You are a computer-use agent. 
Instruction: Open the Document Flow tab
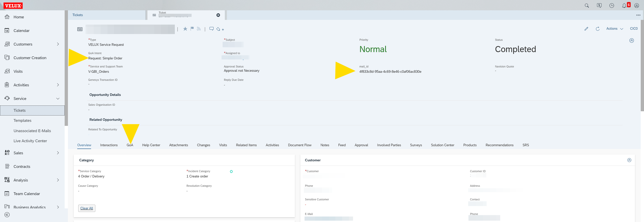pos(300,145)
